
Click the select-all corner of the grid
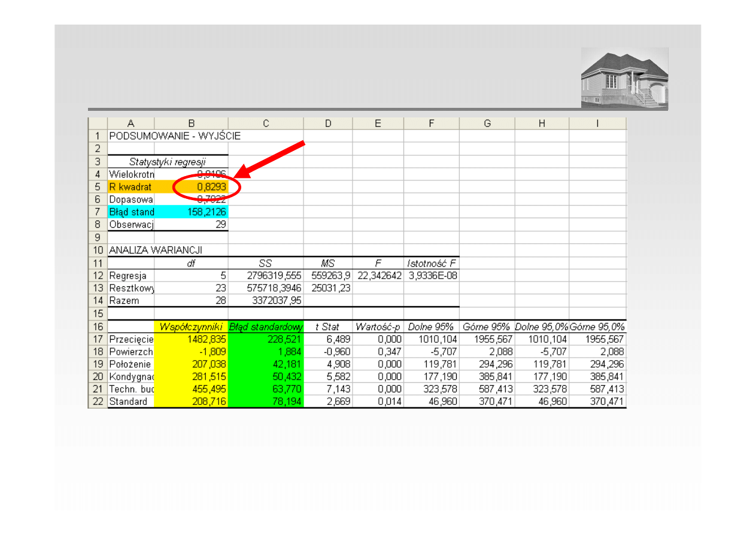coord(98,123)
